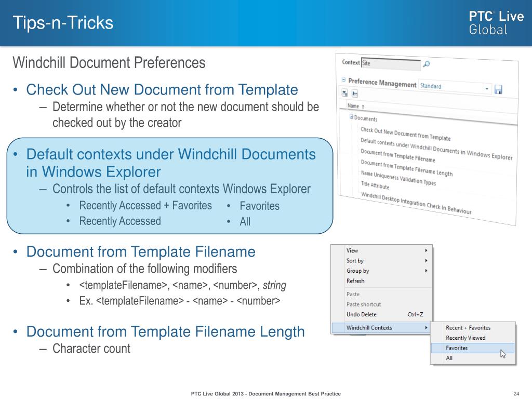Click the Windchill Document Preferences heading
Image resolution: width=532 pixels, height=399 pixels.
tap(109, 63)
